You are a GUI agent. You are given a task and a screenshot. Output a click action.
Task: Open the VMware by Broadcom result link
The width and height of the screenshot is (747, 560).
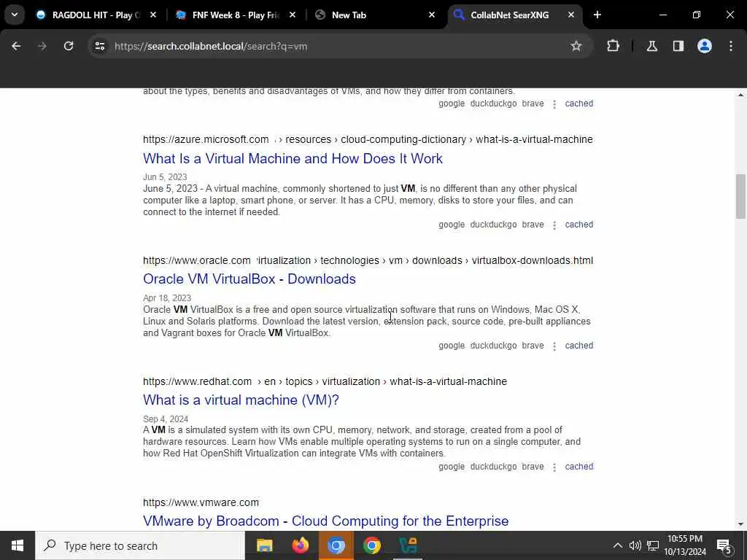coord(326,521)
